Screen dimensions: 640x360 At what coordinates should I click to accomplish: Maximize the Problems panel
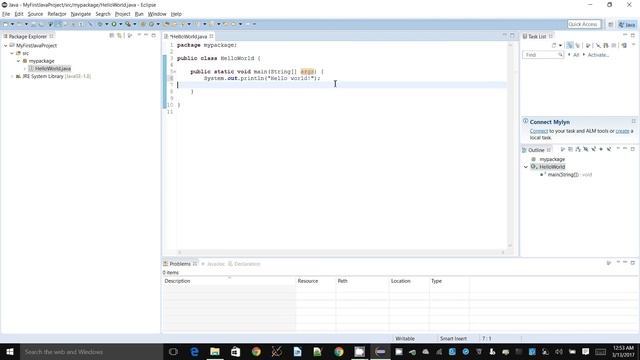[x=633, y=262]
